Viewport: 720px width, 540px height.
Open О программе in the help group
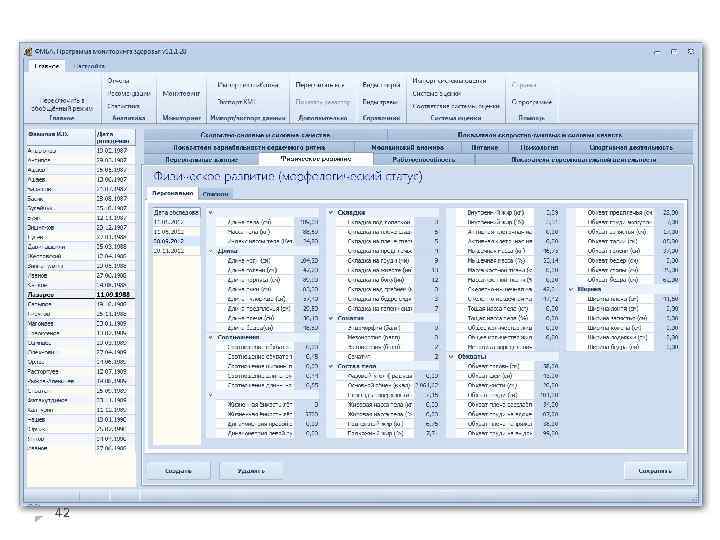pyautogui.click(x=531, y=101)
